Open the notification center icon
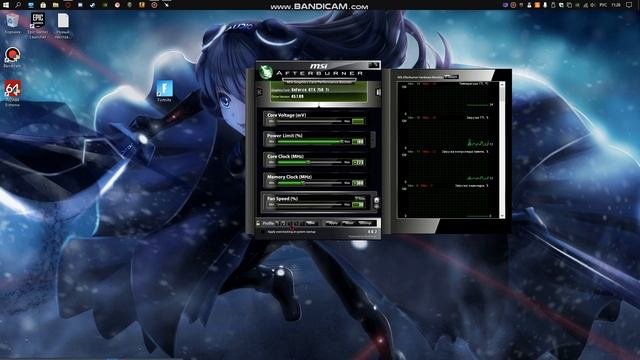Viewport: 640px width, 360px height. (x=629, y=5)
